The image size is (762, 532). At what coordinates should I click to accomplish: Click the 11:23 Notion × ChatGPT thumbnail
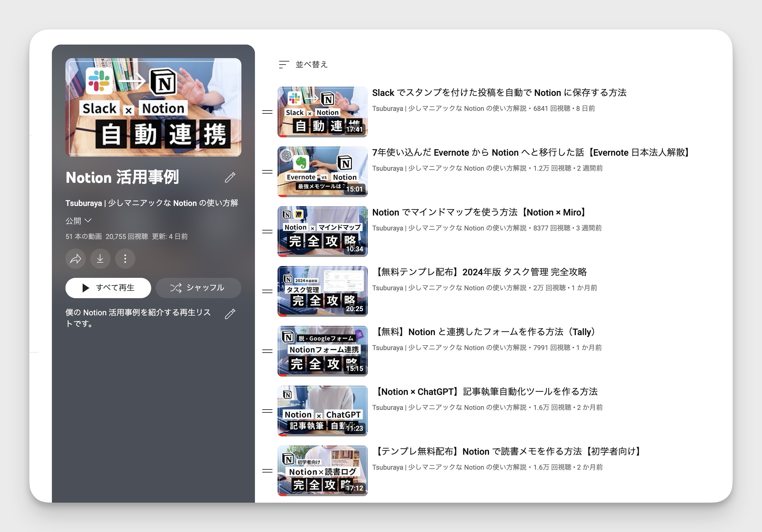point(323,410)
